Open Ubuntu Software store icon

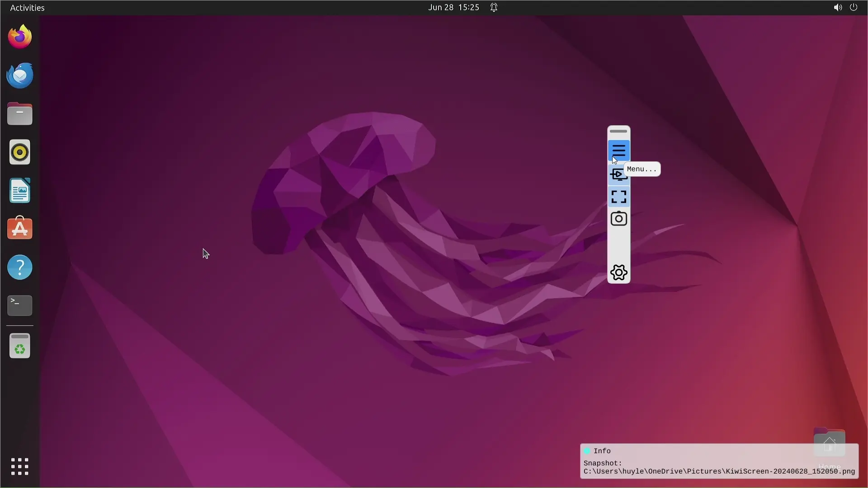(x=20, y=229)
